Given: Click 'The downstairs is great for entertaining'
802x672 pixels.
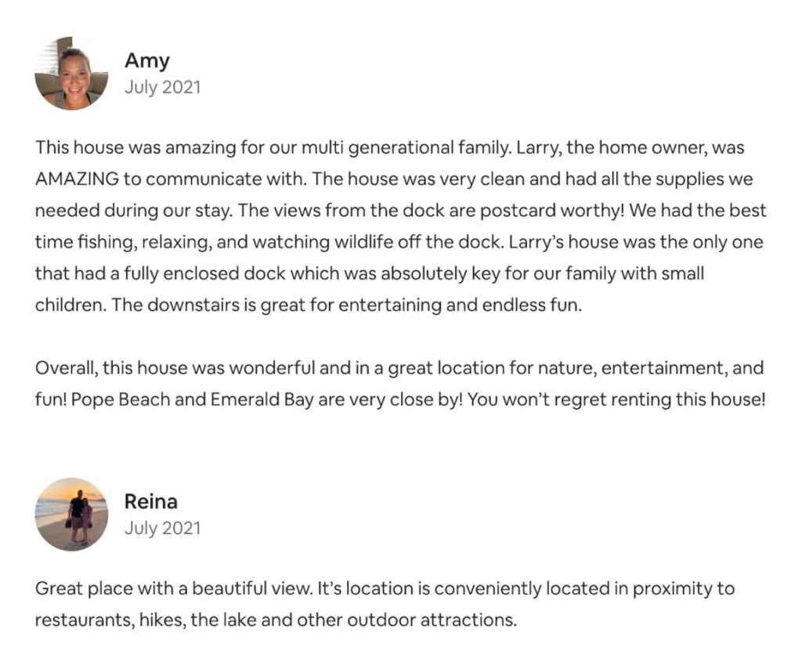Looking at the screenshot, I should 276,305.
